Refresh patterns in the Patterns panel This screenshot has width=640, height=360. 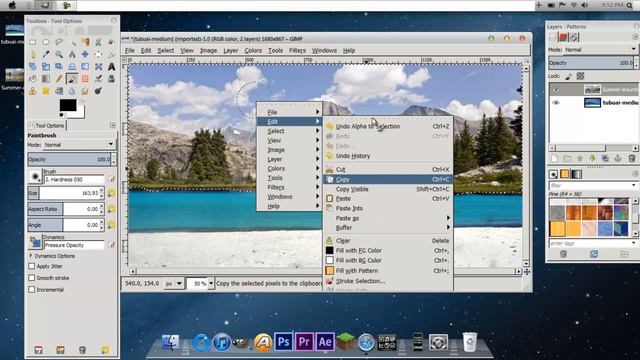point(594,254)
